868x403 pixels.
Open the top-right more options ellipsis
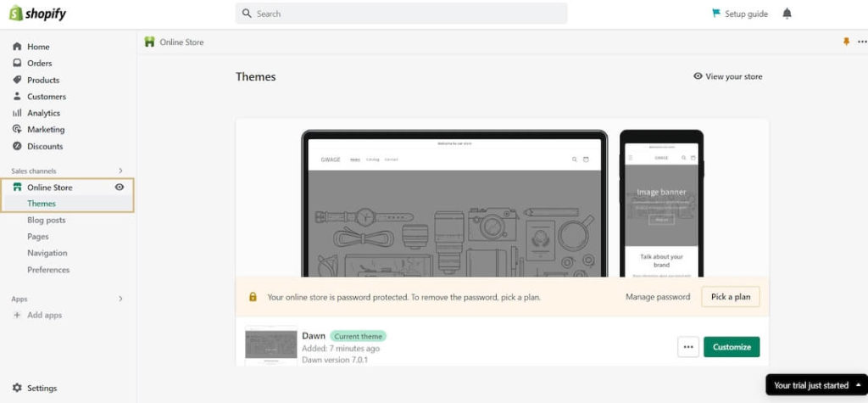click(x=862, y=42)
